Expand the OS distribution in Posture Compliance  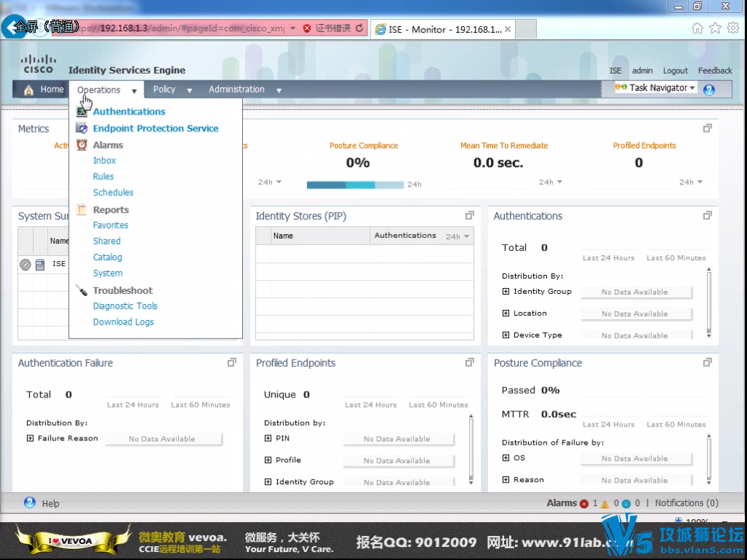(506, 458)
